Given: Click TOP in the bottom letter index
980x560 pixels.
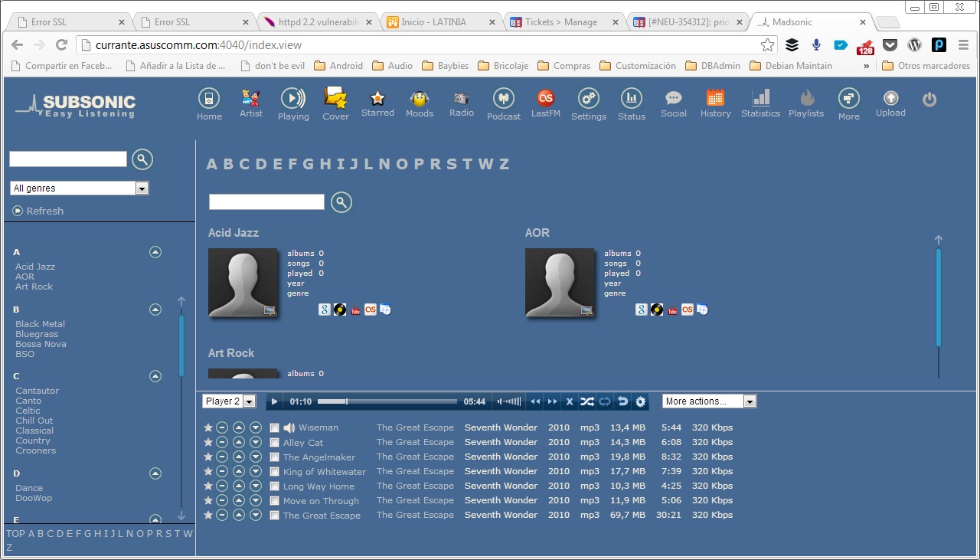Looking at the screenshot, I should (15, 534).
